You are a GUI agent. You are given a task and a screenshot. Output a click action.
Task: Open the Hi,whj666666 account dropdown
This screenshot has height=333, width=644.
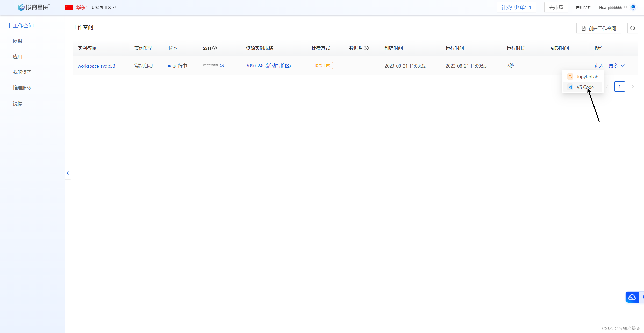click(613, 7)
